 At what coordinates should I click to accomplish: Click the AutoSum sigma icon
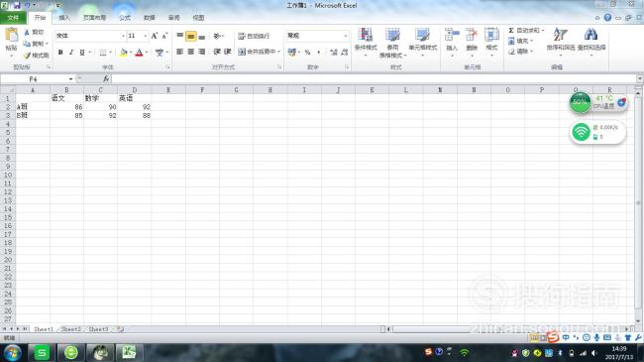(x=511, y=31)
